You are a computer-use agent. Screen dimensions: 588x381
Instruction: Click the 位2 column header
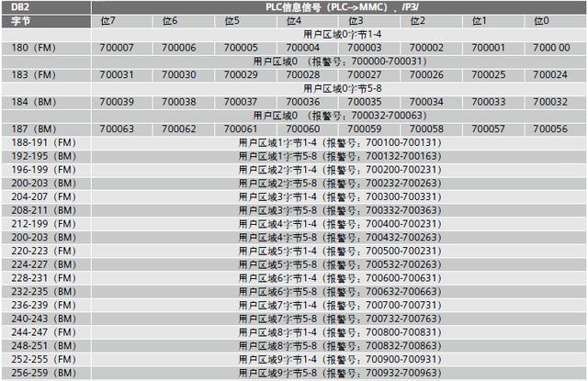point(418,21)
